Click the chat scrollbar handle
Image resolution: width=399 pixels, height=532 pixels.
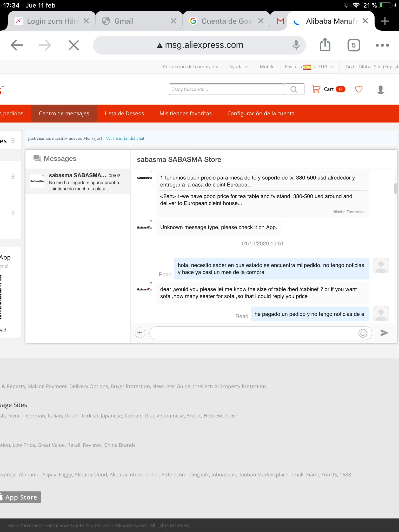coord(396,189)
